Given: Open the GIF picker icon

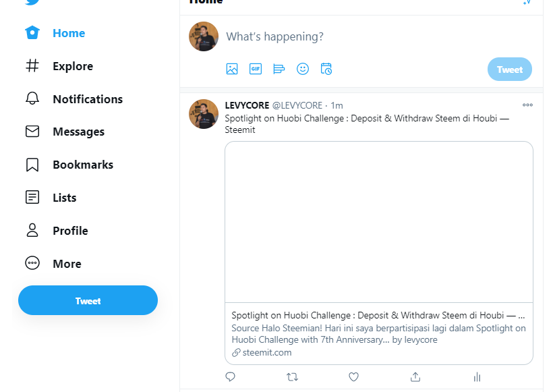Looking at the screenshot, I should tap(256, 69).
